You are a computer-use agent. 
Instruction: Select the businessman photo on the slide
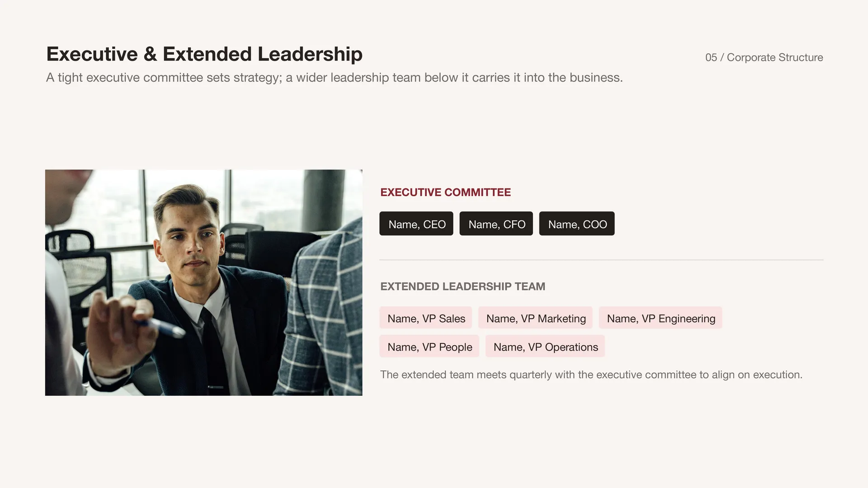coord(203,282)
